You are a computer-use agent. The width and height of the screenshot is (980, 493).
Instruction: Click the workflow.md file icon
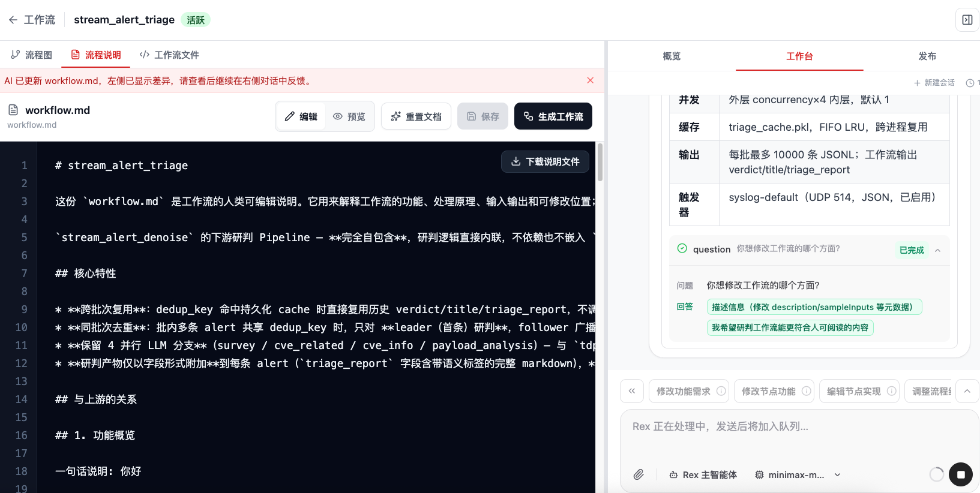13,110
